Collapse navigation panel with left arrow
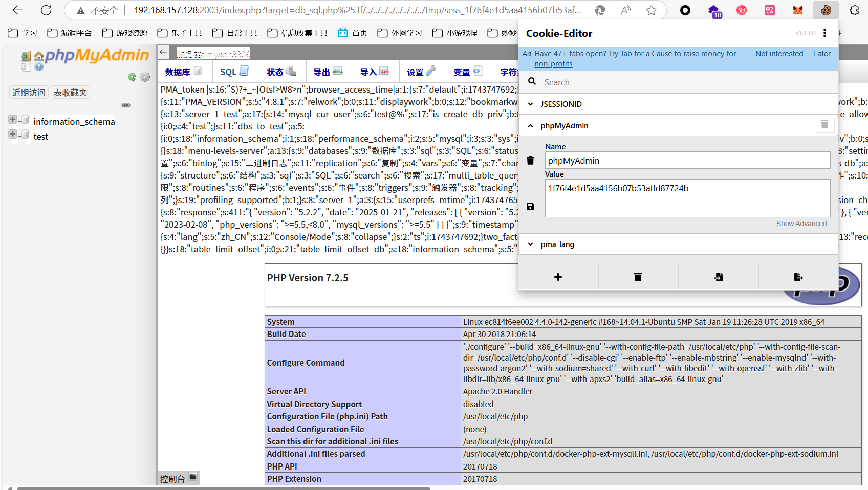868x490 pixels. (x=164, y=52)
